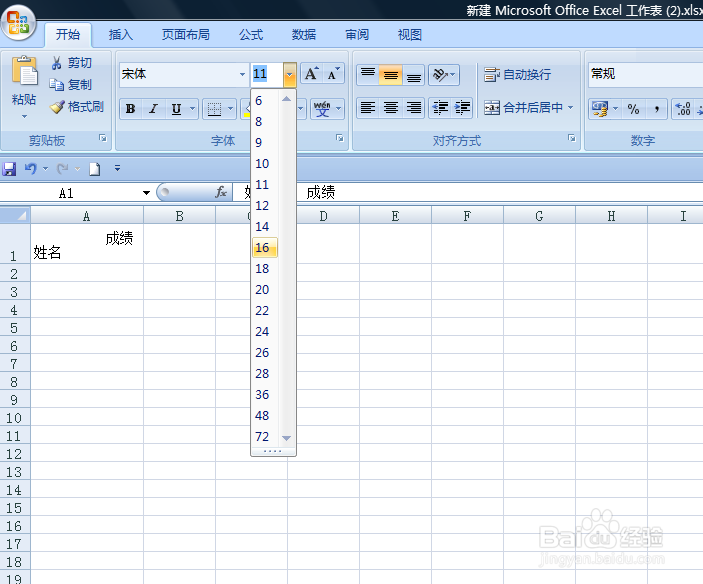
Task: Align text to bottom of cell
Action: [413, 75]
